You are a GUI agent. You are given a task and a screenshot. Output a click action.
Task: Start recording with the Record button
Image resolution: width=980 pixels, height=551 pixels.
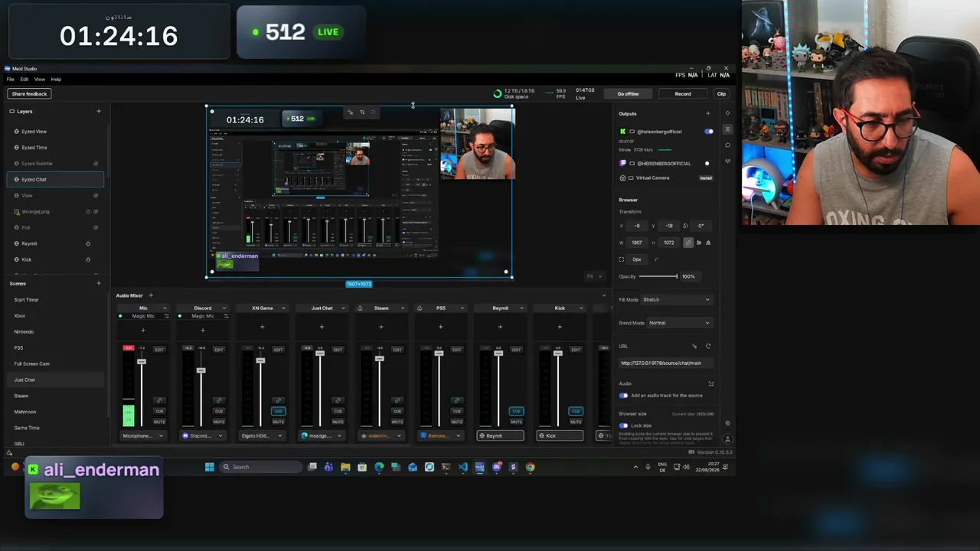point(683,93)
